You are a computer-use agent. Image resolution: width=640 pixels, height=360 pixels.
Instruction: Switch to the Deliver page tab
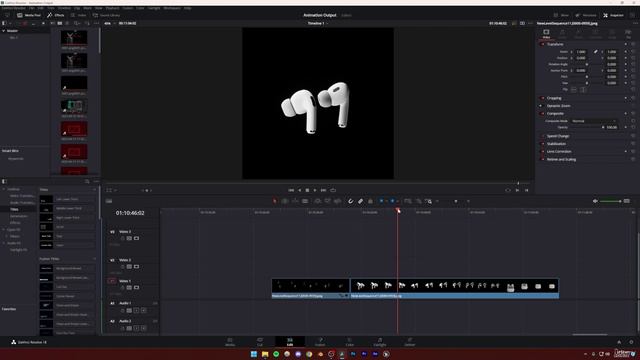coord(410,342)
